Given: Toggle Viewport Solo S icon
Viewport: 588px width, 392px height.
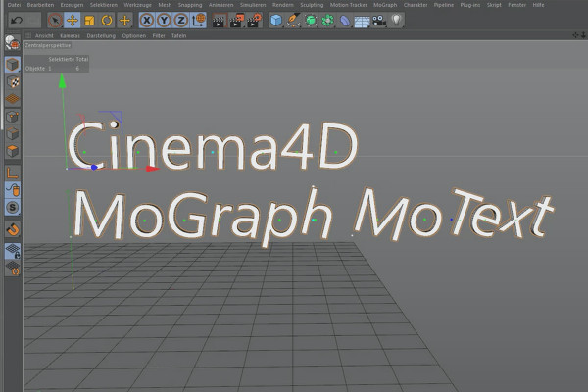Looking at the screenshot, I should [x=13, y=207].
